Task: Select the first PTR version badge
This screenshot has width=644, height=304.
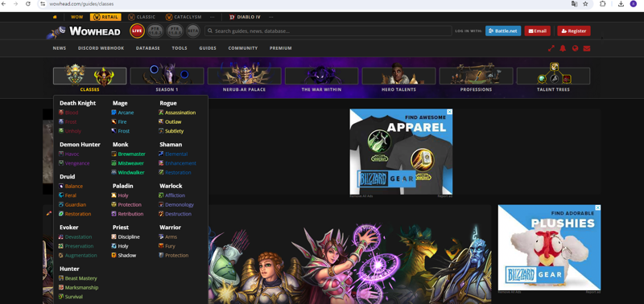Action: 155,31
